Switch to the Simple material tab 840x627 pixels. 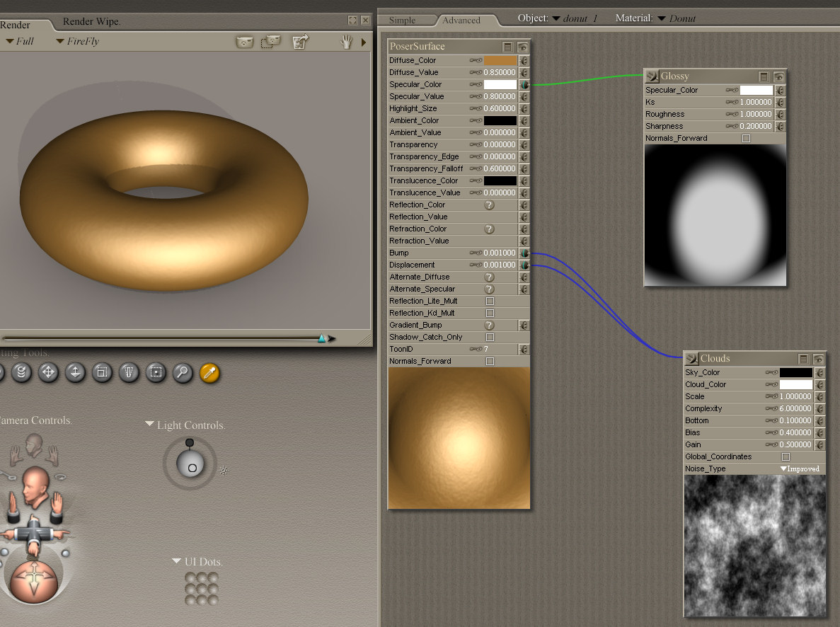(x=403, y=21)
